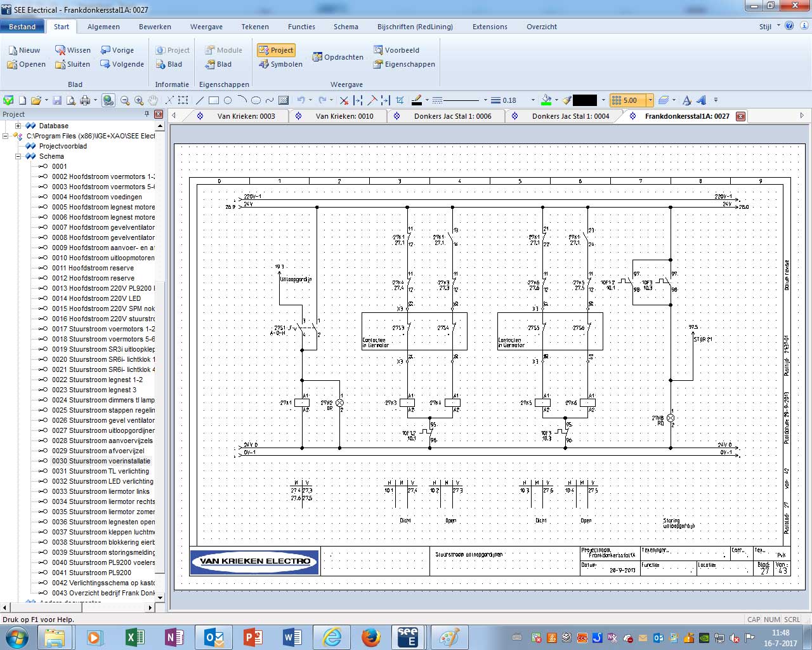Viewport: 812px width, 650px height.
Task: Select the pan hand tool
Action: 153,100
